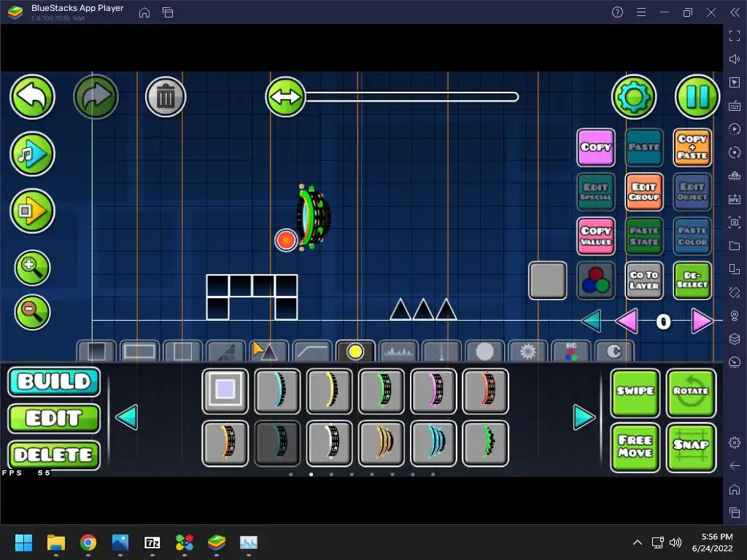Click the level position slider track
Image resolution: width=747 pixels, height=560 pixels.
[412, 97]
